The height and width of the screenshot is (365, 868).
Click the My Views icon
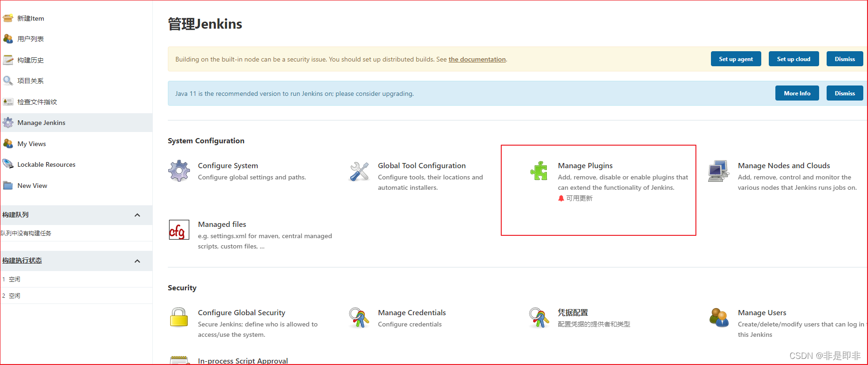[x=8, y=144]
